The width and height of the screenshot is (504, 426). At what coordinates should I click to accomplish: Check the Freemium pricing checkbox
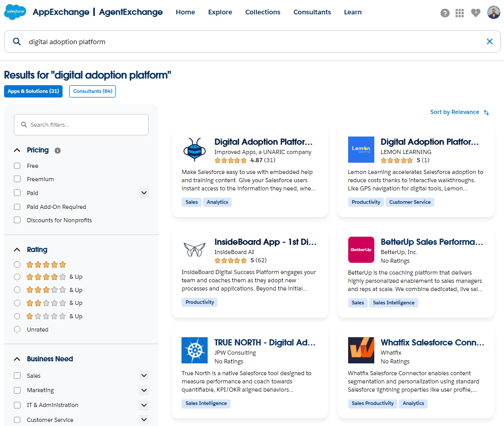pyautogui.click(x=17, y=179)
